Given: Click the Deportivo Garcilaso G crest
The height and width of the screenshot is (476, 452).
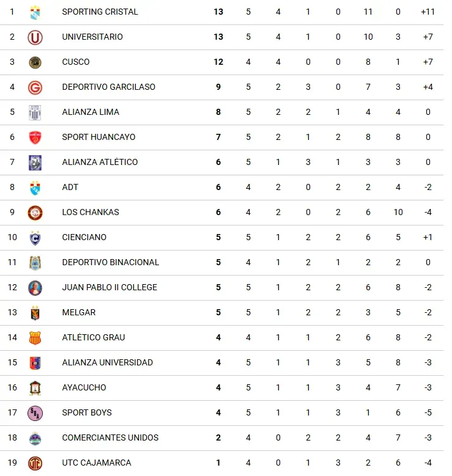Looking at the screenshot, I should (x=35, y=87).
